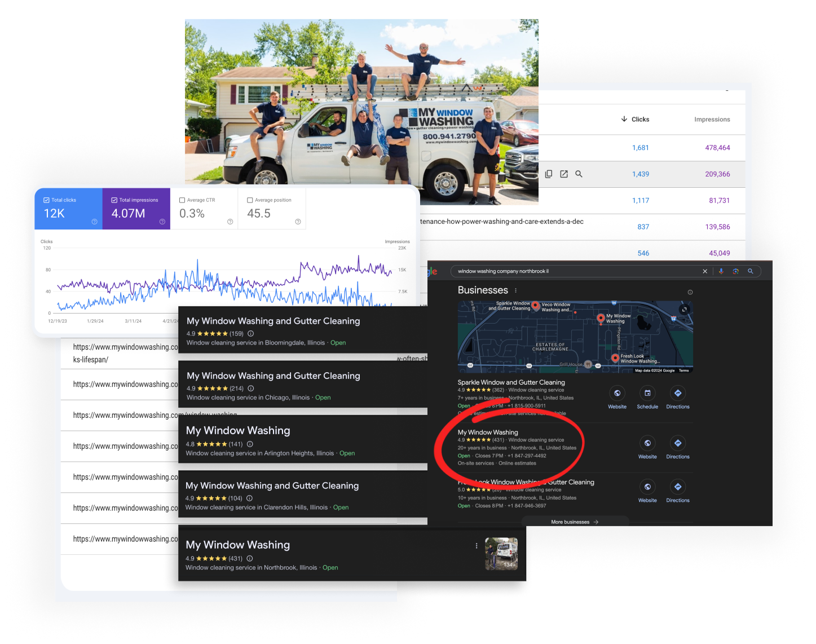Image resolution: width=816 pixels, height=644 pixels.
Task: Open three-dot menu beside Businesses heading
Action: pos(515,290)
